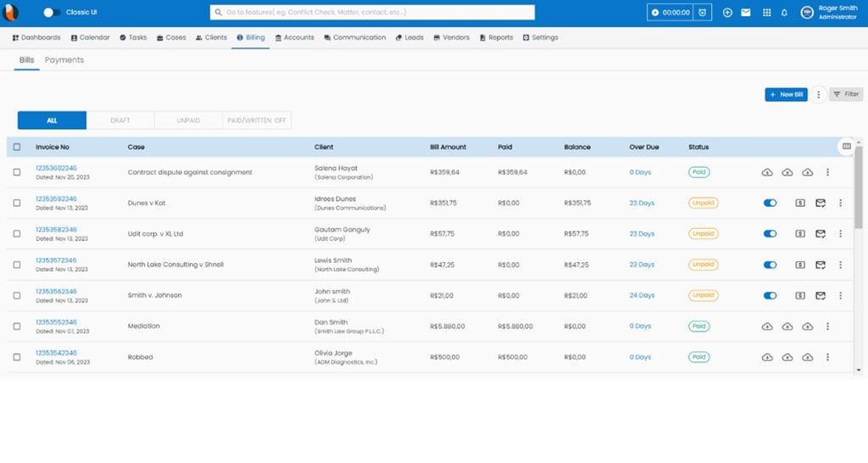Screen dimensions: 868x463
Task: Click the plus-circle quick add icon
Action: [x=727, y=13]
